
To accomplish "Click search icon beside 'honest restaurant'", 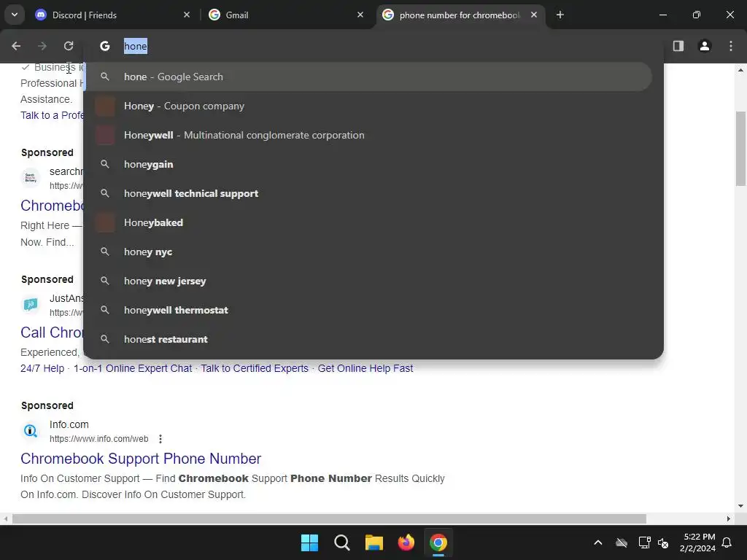I will [105, 339].
